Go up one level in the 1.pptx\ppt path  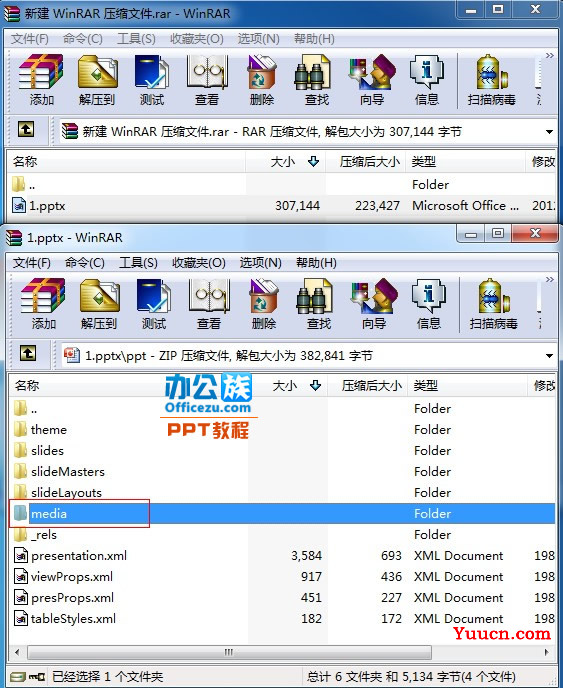(28, 353)
